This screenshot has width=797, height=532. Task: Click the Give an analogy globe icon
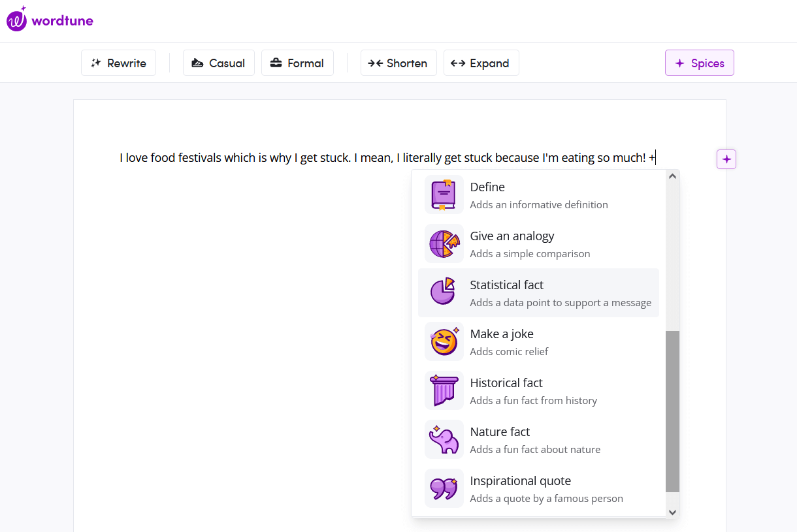[x=444, y=243]
